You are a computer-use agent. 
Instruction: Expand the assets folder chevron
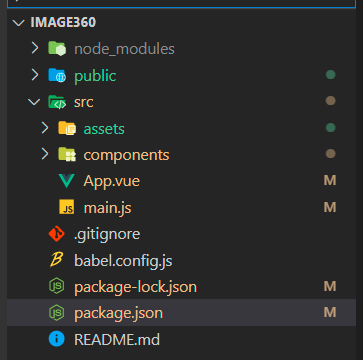click(x=45, y=128)
